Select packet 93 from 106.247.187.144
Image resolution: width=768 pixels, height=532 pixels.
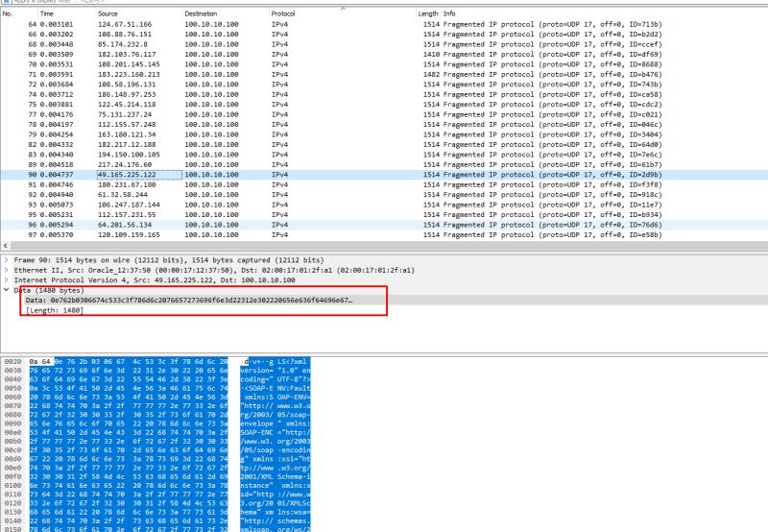pyautogui.click(x=384, y=205)
